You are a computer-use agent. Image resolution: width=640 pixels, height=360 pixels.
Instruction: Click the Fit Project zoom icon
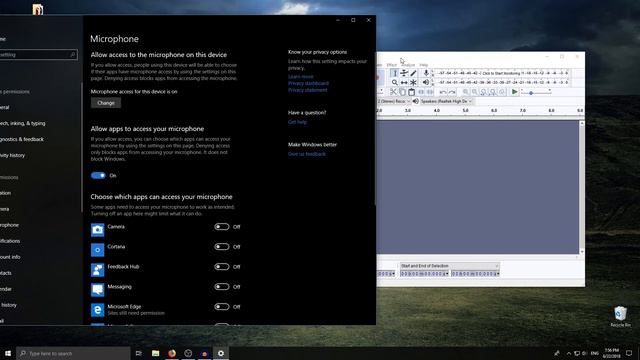coord(493,92)
